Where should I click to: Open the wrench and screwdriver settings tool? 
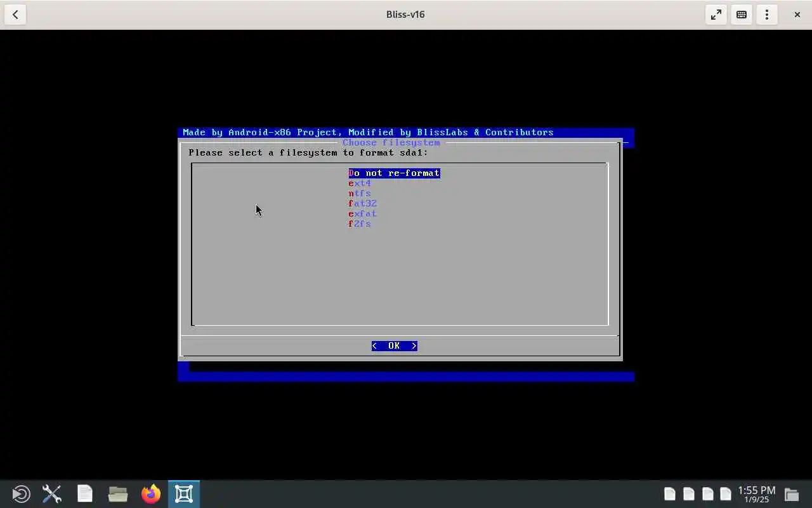pos(52,494)
